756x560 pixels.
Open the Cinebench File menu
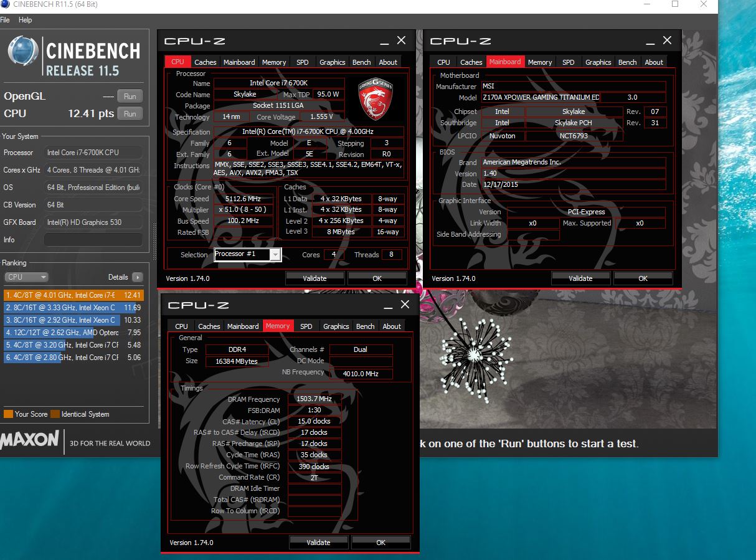click(5, 20)
